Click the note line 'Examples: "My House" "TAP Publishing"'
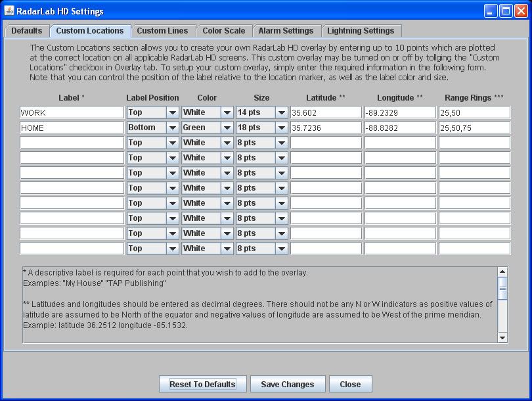The width and height of the screenshot is (532, 401). coord(95,283)
